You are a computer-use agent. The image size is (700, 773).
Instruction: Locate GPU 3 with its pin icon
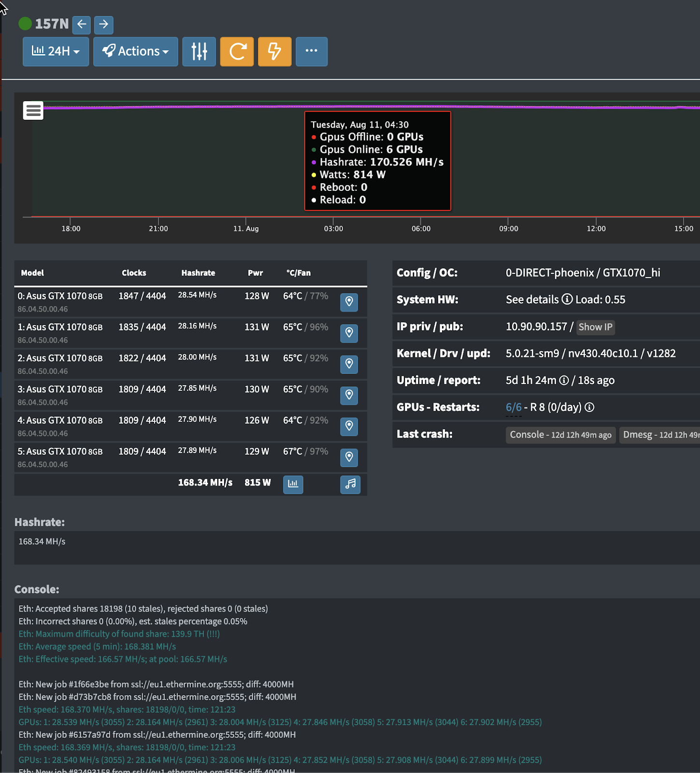[x=349, y=395]
